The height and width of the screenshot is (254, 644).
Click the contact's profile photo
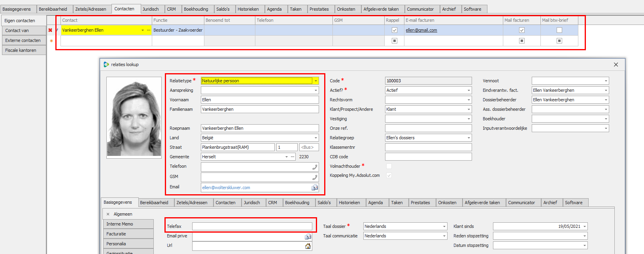[x=134, y=118]
